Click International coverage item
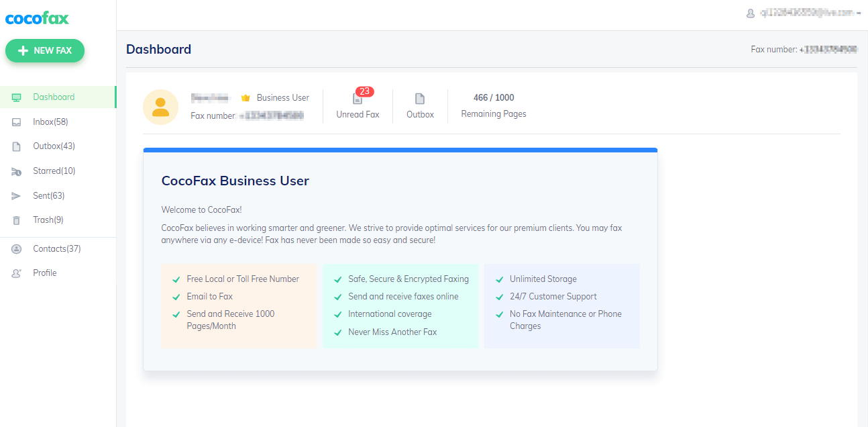This screenshot has width=868, height=427. tap(390, 314)
